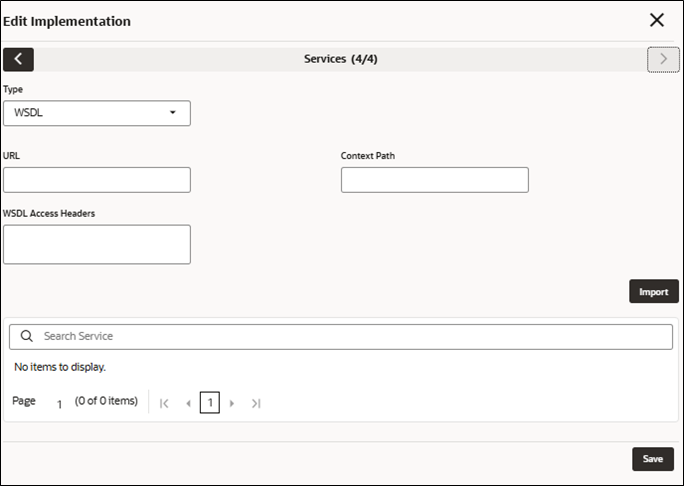Jump to first page of service results
Viewport: 684px width, 486px height.
pyautogui.click(x=164, y=403)
